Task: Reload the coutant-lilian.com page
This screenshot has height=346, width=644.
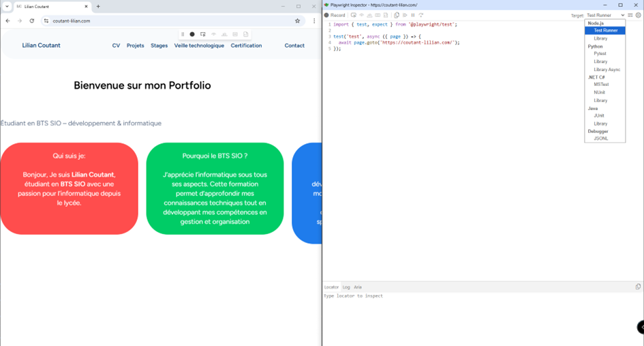Action: tap(31, 21)
